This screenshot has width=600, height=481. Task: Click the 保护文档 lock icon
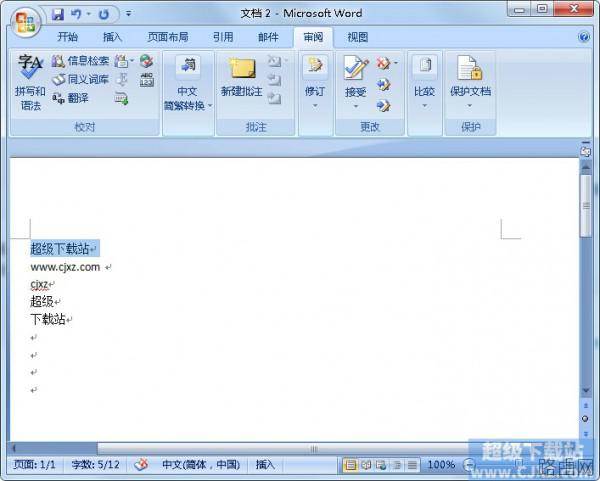(470, 67)
